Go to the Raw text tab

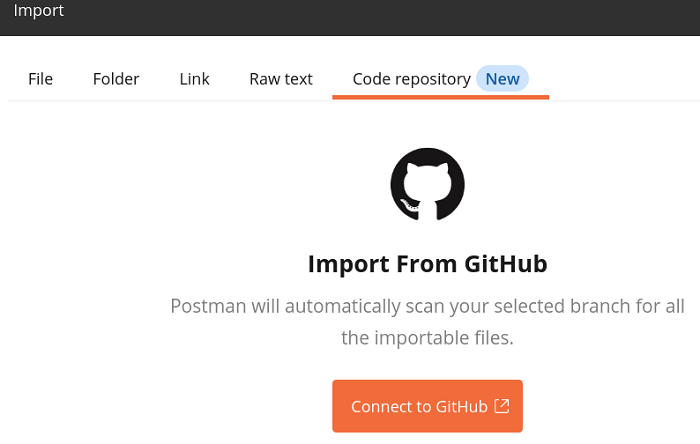(x=281, y=79)
